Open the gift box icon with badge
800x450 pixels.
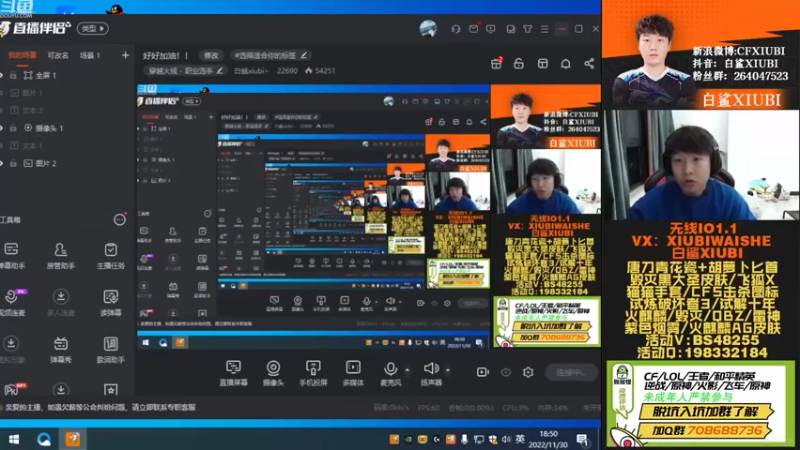(496, 63)
